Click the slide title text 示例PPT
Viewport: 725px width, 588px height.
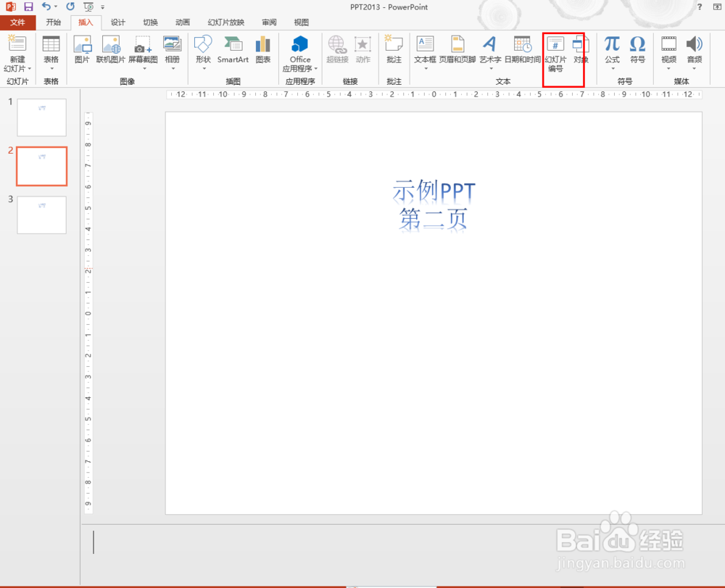434,191
